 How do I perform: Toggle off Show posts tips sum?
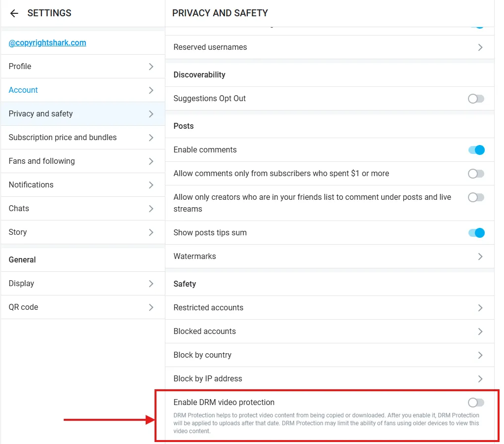coord(475,232)
